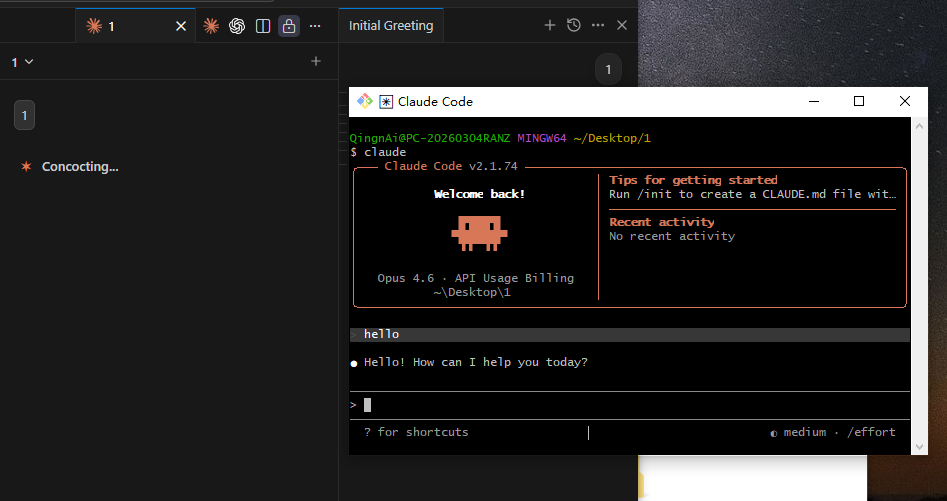
Task: Close the Initial Greeting panel
Action: (622, 25)
